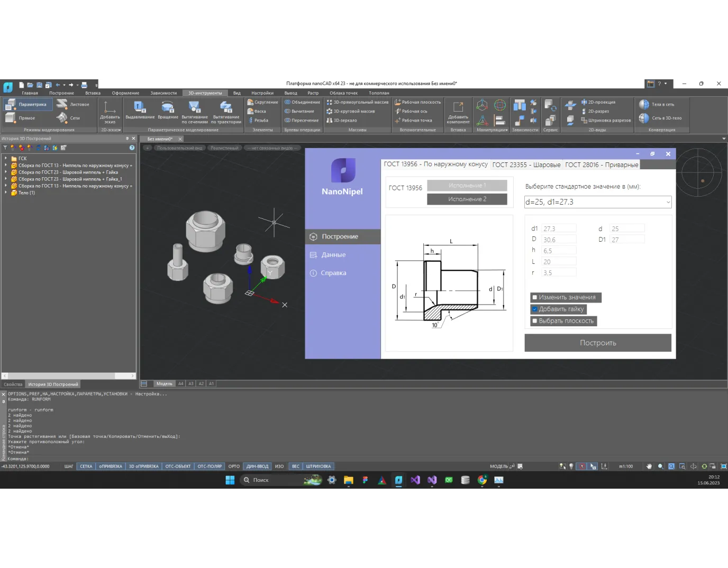Open Данные section in NanoNipel sidebar

click(x=343, y=255)
